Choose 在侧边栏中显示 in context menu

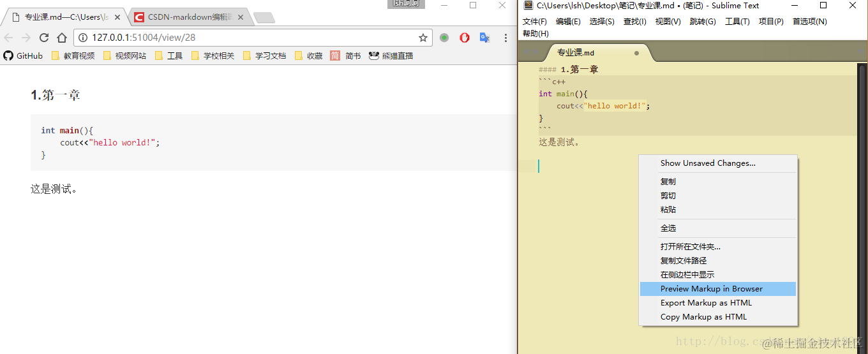(x=718, y=275)
